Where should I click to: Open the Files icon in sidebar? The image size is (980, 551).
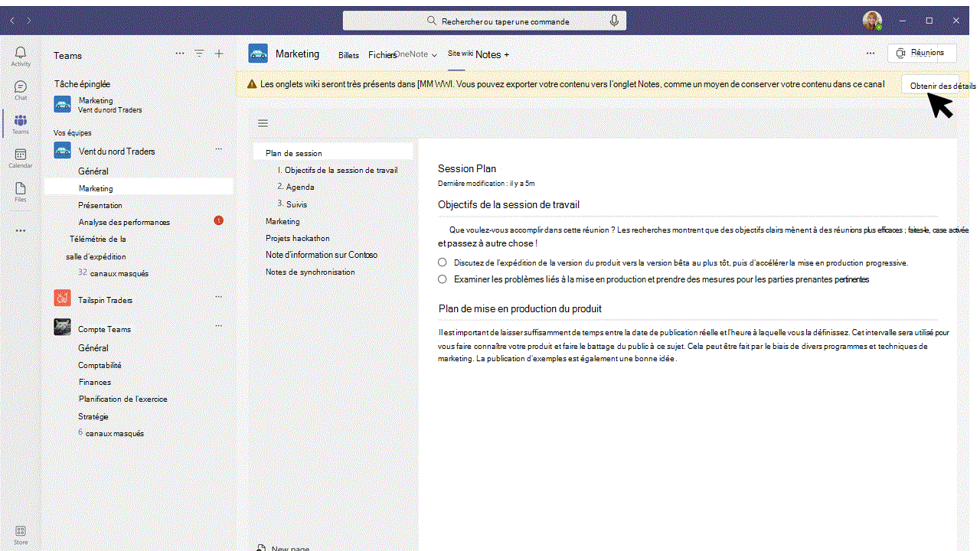[21, 191]
